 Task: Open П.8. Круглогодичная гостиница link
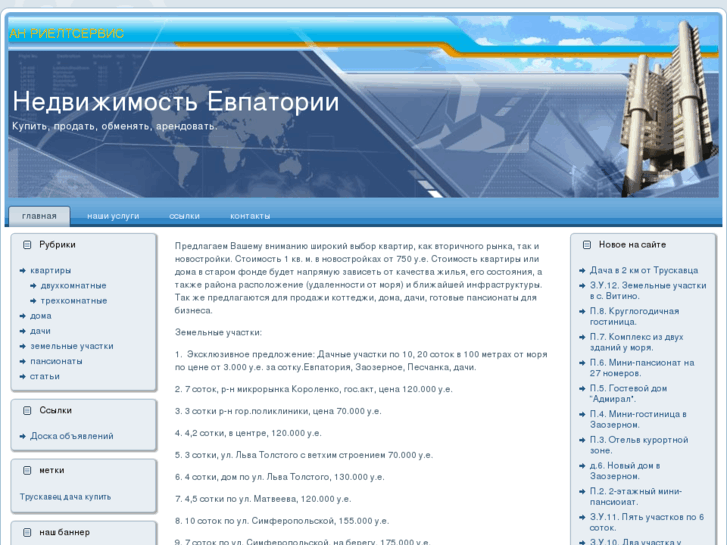coord(635,316)
